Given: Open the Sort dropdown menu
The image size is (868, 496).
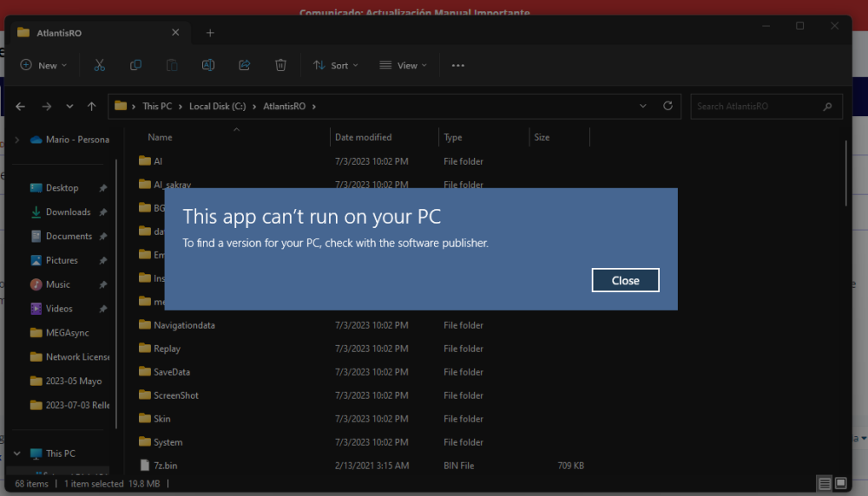Looking at the screenshot, I should 335,65.
